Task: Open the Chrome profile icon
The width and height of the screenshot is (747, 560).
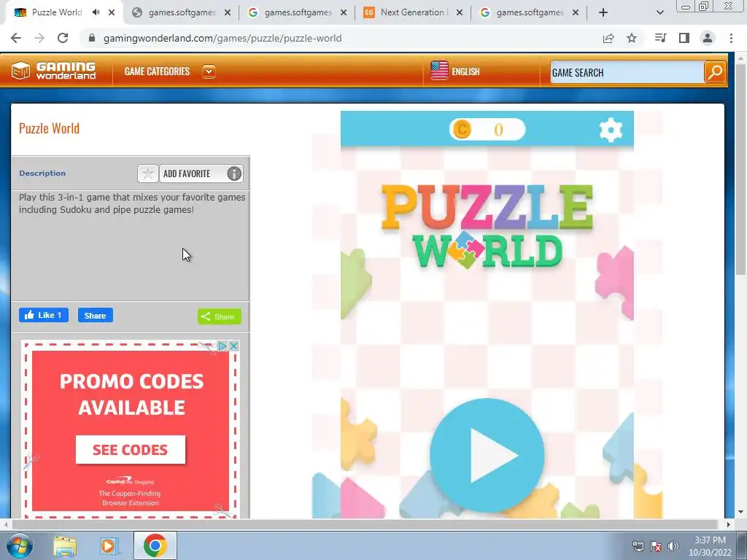Action: coord(708,38)
